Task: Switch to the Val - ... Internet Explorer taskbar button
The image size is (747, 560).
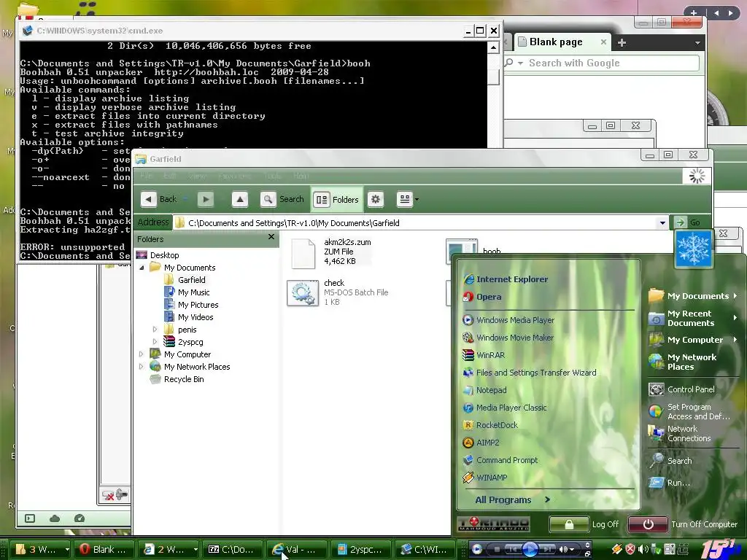Action: [296, 550]
